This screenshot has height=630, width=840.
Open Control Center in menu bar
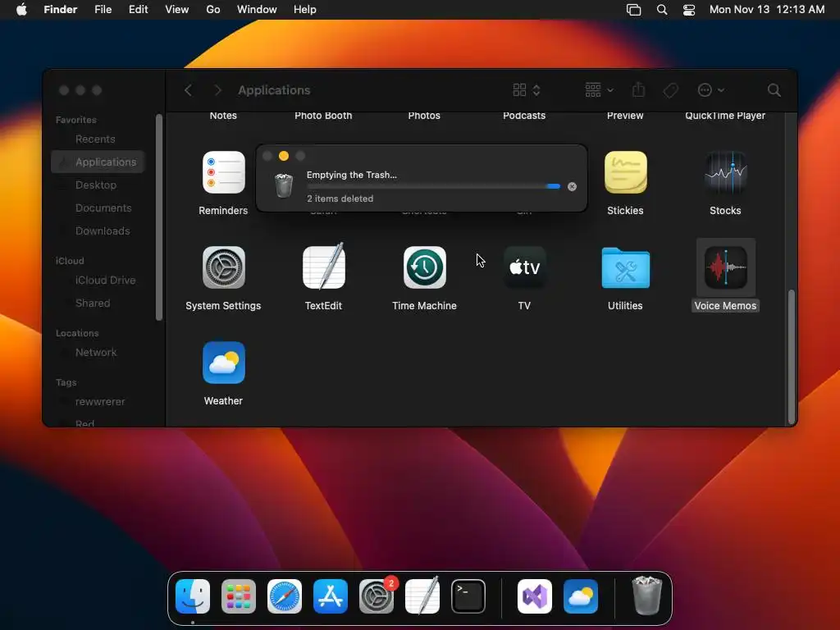coord(689,10)
